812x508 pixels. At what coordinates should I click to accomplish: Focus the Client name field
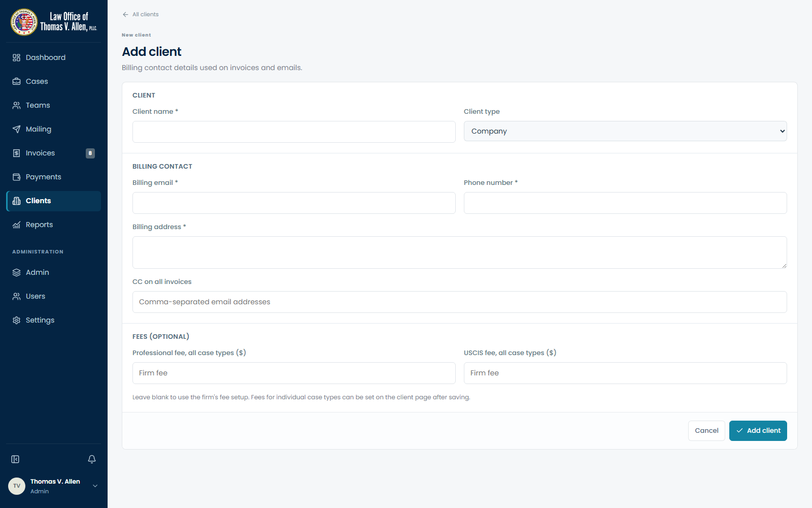tap(294, 132)
